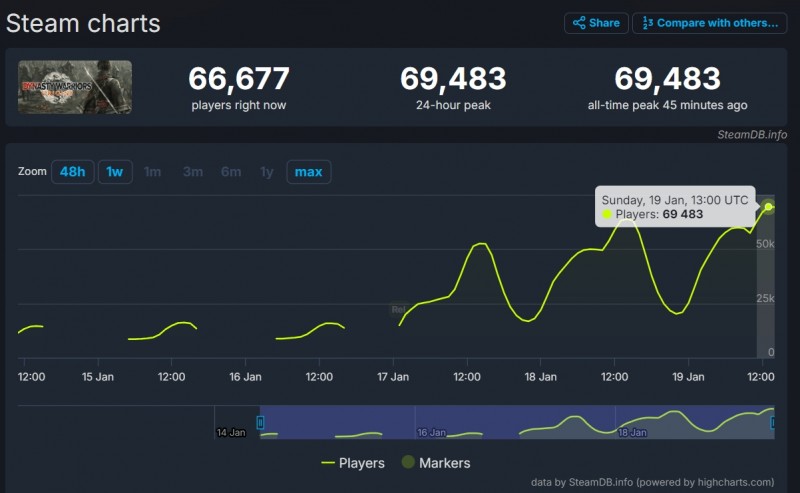Toggle the Players series in the legend

pyautogui.click(x=353, y=463)
